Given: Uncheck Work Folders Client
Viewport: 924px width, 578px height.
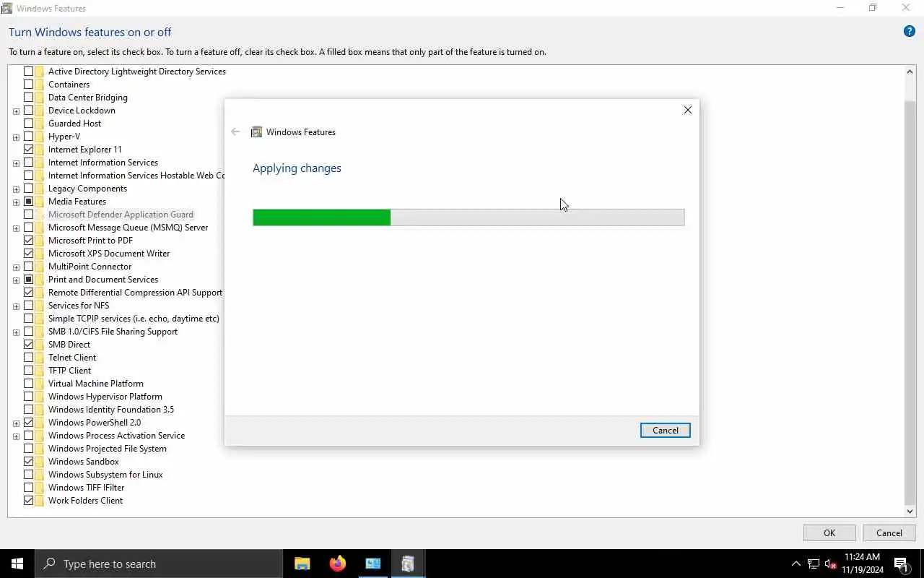Looking at the screenshot, I should 29,501.
